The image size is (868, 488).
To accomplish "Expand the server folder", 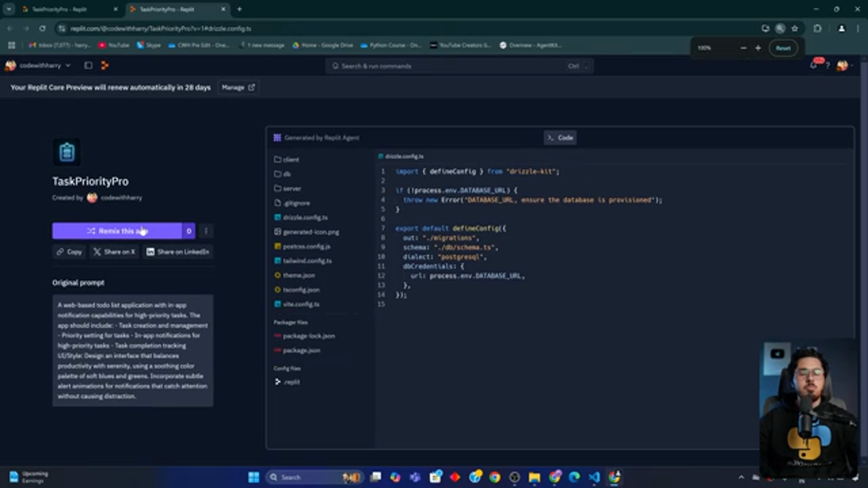I will (x=288, y=188).
